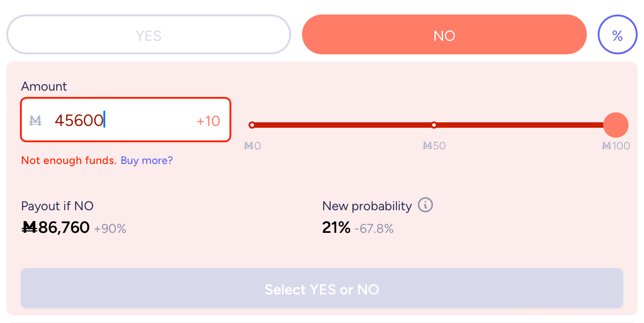This screenshot has height=323, width=644.
Task: Click the 21% new probability value
Action: pos(337,227)
